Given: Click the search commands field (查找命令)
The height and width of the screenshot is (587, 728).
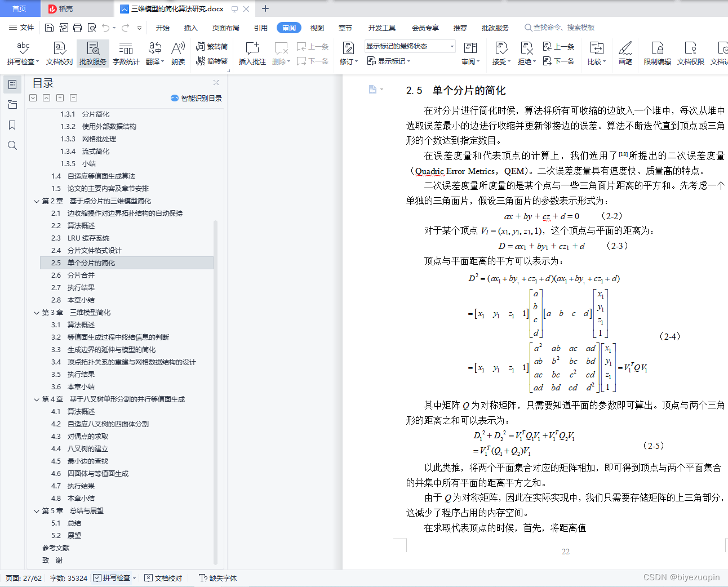Looking at the screenshot, I should tap(560, 28).
